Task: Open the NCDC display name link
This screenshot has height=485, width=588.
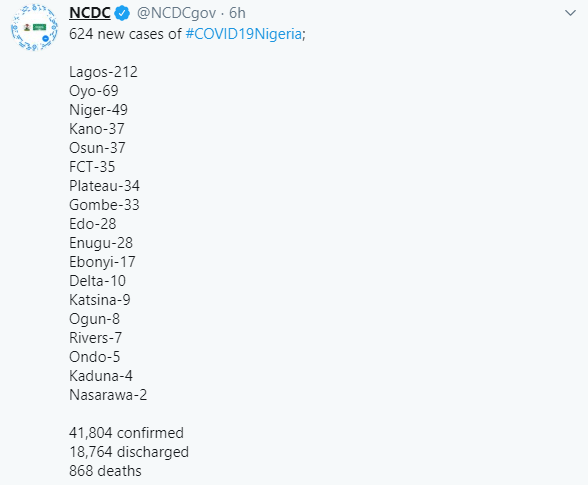Action: click(x=90, y=13)
